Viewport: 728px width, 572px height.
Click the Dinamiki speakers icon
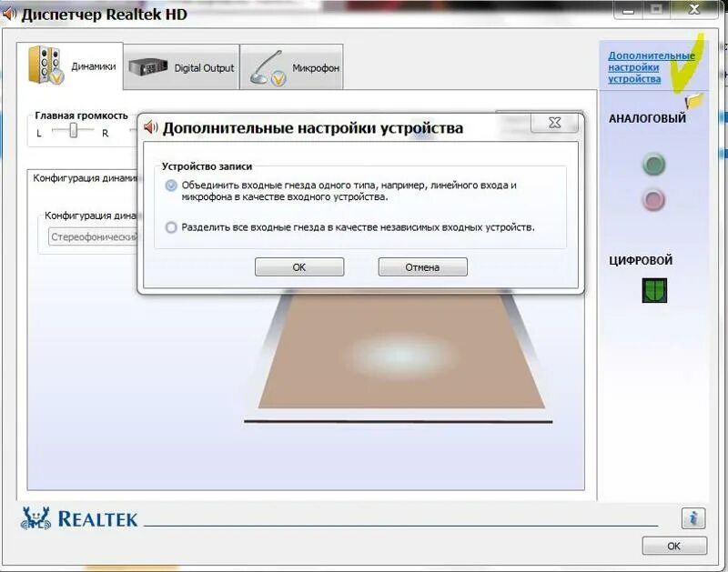coord(45,65)
